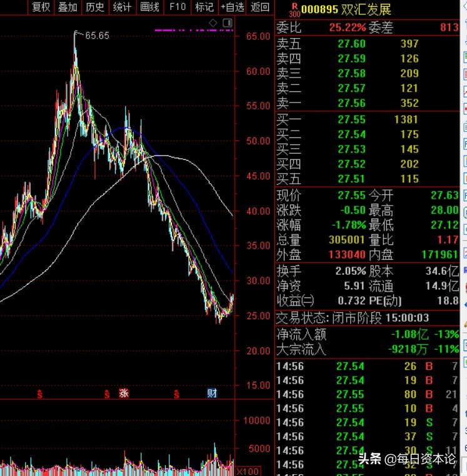Click the 现价 27.55 current price

click(x=351, y=195)
